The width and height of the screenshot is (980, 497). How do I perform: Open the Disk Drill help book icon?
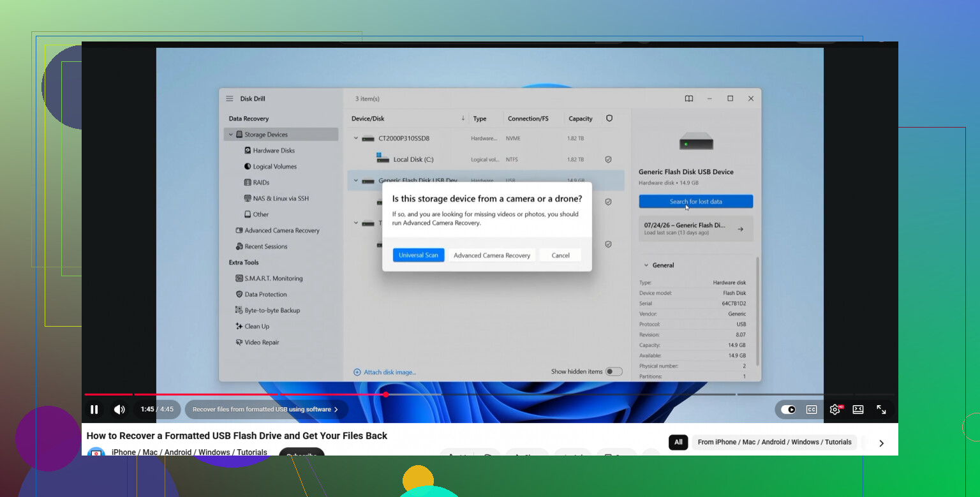pyautogui.click(x=689, y=99)
